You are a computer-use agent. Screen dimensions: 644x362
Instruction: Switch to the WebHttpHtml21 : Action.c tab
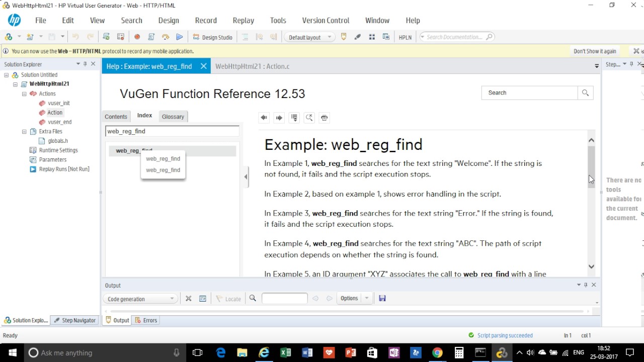tap(252, 66)
